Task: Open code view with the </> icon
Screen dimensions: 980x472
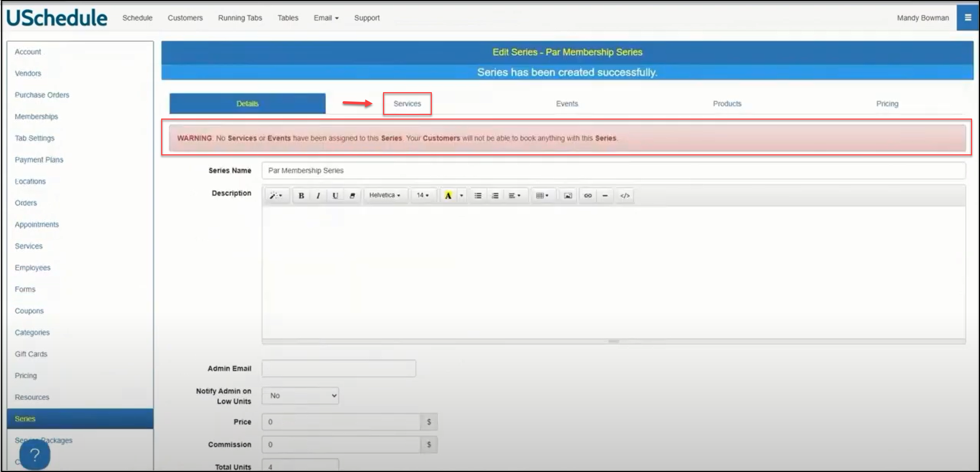Action: (625, 196)
